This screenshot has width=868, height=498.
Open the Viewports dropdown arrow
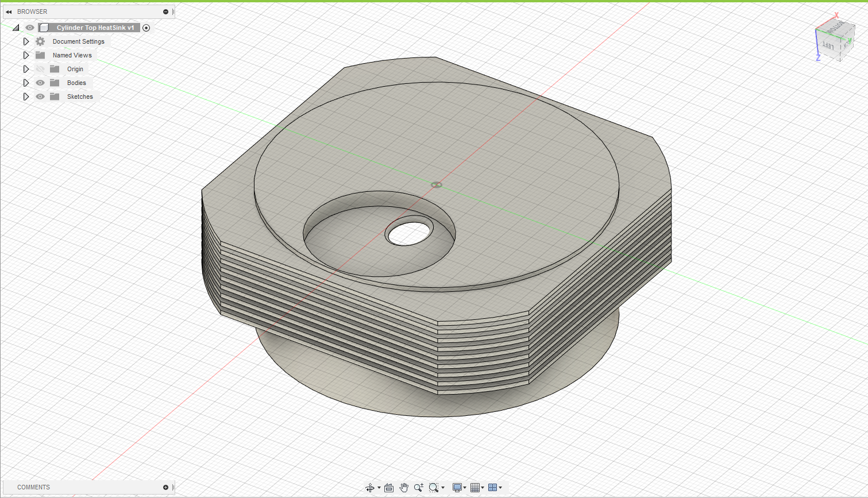[500, 488]
